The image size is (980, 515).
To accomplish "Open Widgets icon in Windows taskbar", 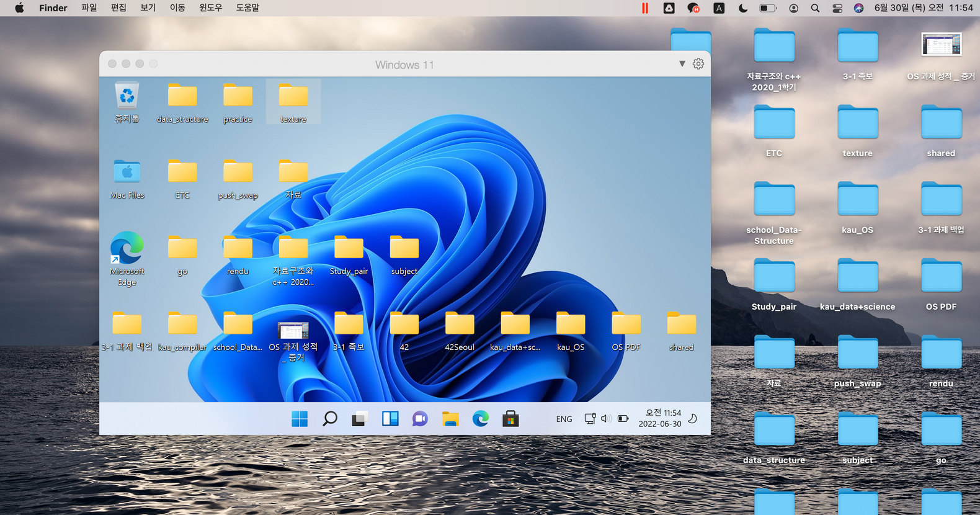I will click(x=390, y=419).
